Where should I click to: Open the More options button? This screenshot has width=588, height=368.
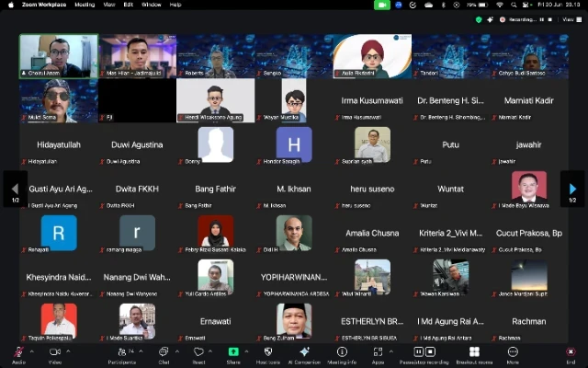512,353
